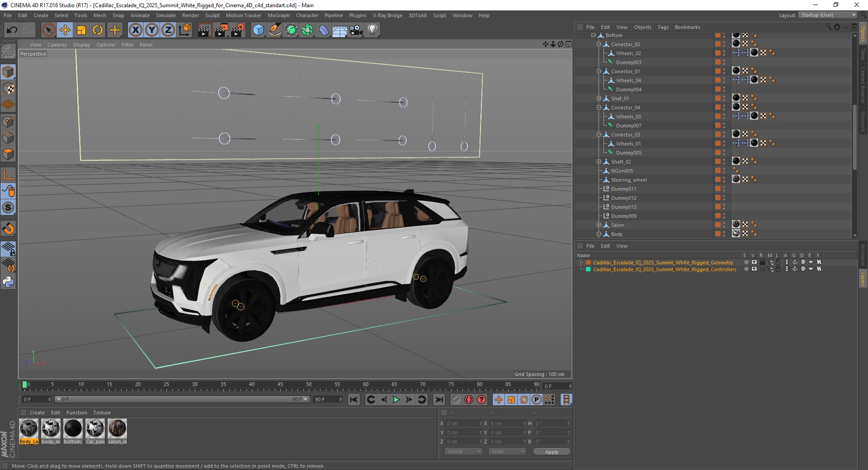Open the Mesh menu
Viewport: 868px width, 470px height.
tap(99, 15)
